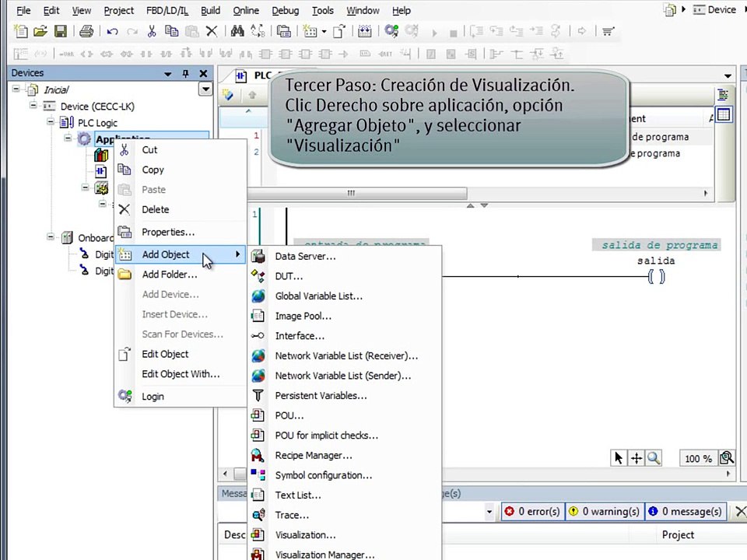Click the 100 % zoom field

[698, 459]
